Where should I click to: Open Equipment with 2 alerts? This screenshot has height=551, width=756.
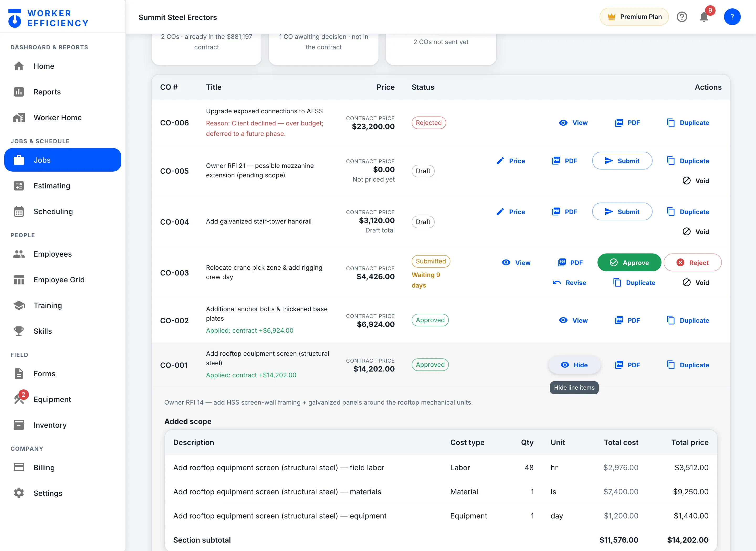(63, 399)
